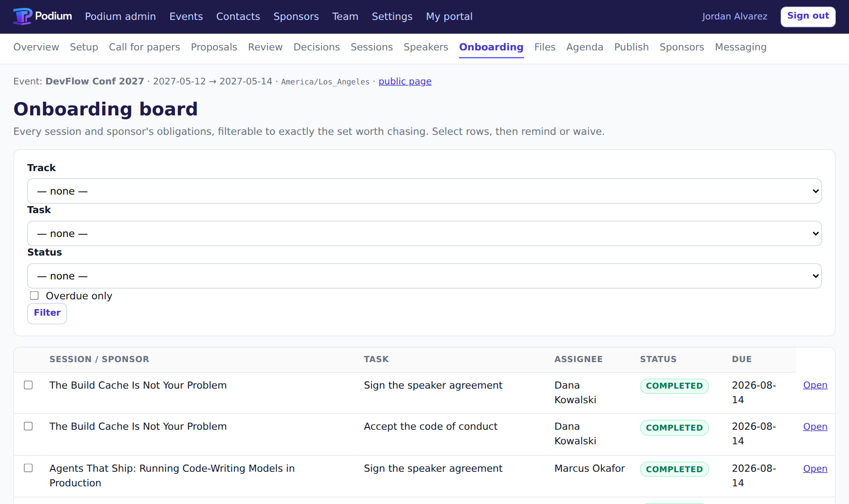Open Settings in top navigation
The height and width of the screenshot is (504, 849).
click(392, 16)
